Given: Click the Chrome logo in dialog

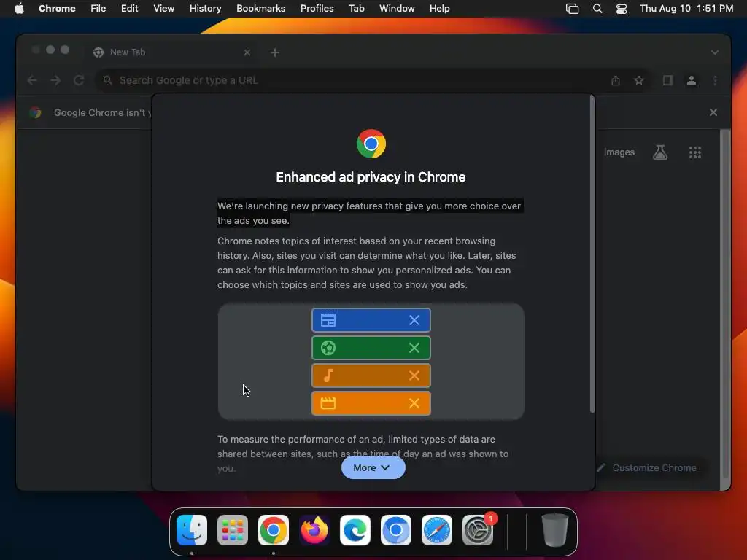Looking at the screenshot, I should pos(371,144).
